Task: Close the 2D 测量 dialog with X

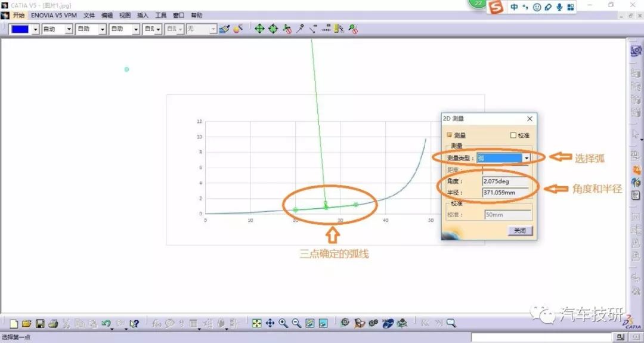Action: coord(530,119)
